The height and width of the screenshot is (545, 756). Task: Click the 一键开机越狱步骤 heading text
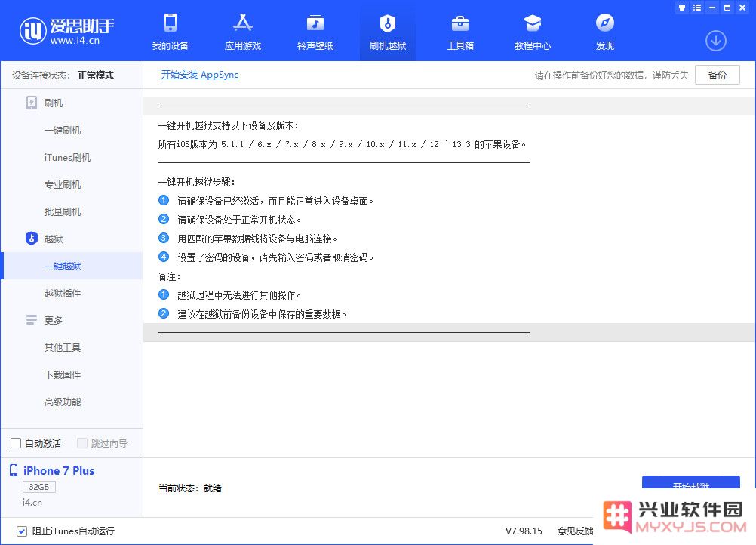tap(197, 182)
